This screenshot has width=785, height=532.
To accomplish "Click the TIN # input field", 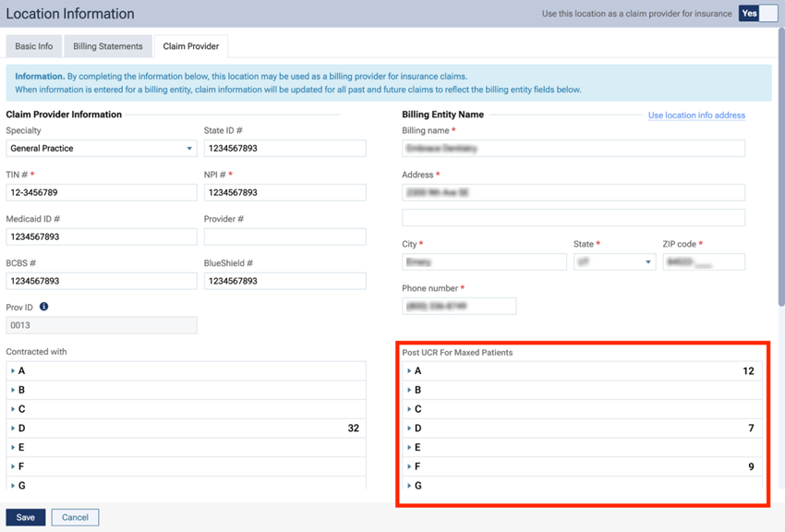I will point(101,192).
